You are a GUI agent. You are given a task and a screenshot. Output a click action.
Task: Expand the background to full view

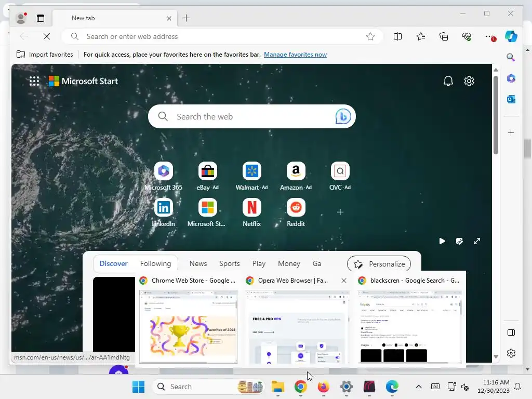477,241
